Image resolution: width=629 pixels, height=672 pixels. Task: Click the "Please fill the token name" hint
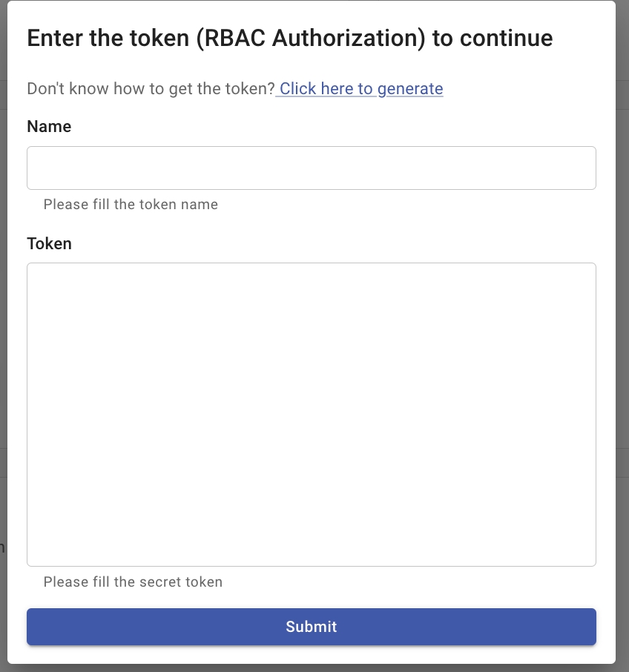click(x=131, y=204)
